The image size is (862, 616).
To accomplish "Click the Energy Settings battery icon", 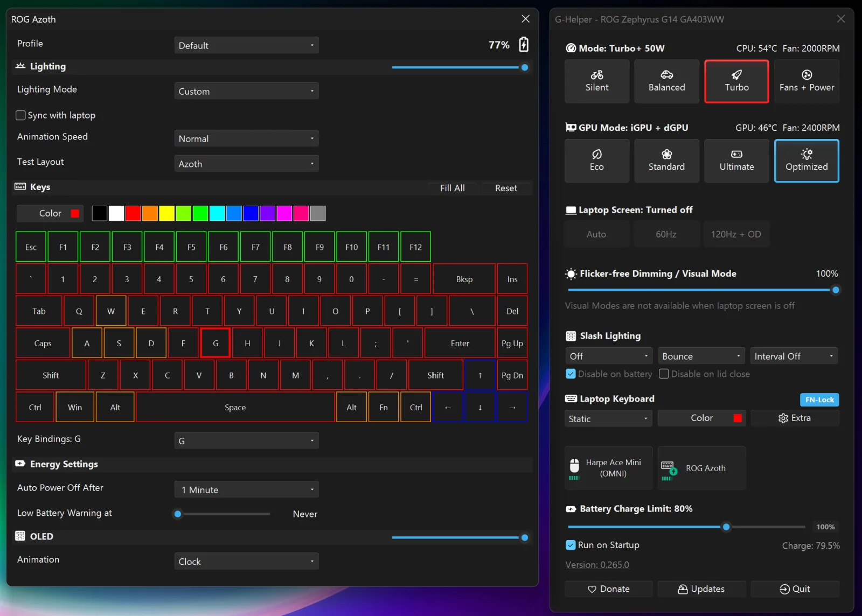I will click(x=20, y=464).
